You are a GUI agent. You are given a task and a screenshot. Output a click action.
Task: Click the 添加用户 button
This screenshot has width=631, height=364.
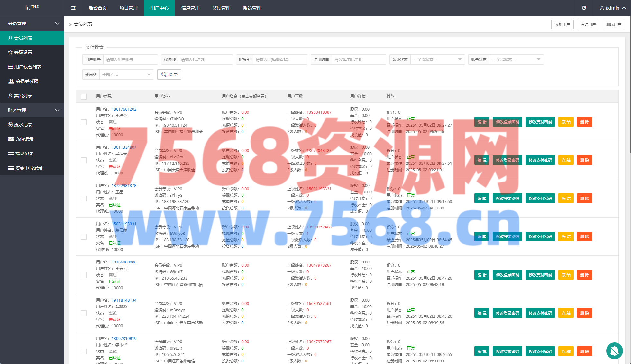tap(562, 24)
